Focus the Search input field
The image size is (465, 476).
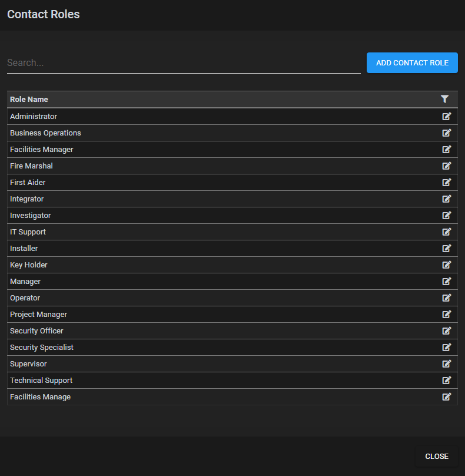pos(184,63)
